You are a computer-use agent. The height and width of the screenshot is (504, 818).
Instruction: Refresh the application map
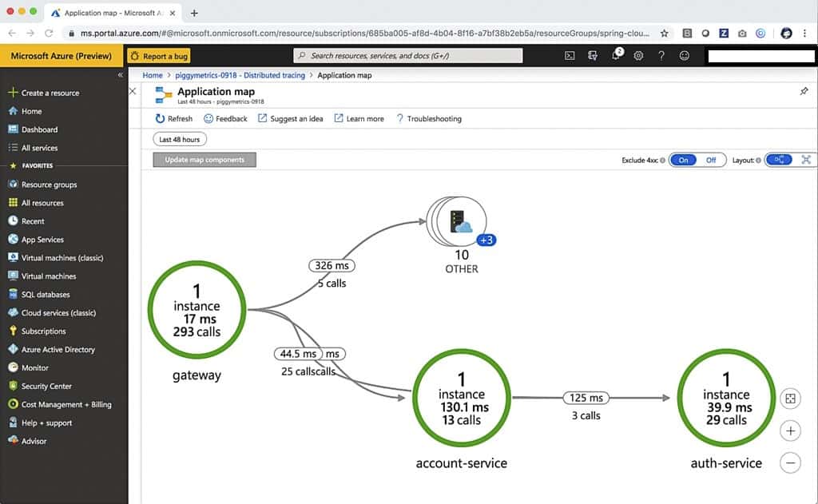(x=173, y=119)
